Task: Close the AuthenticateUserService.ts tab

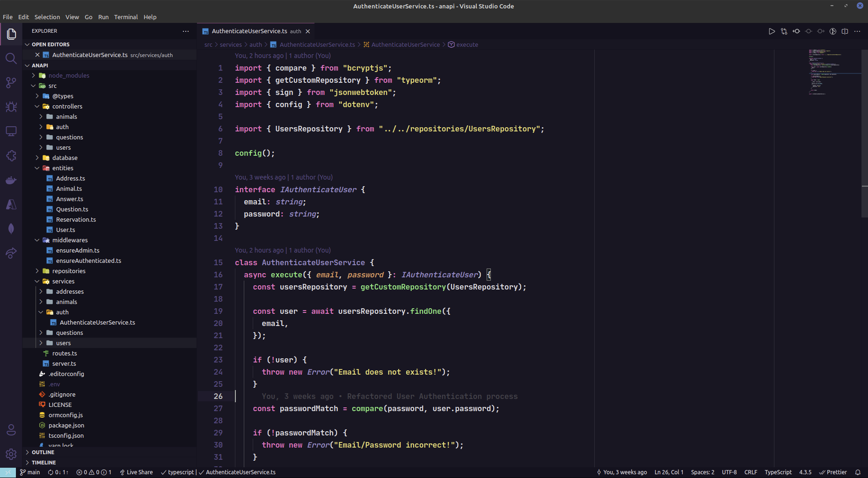Action: tap(307, 31)
